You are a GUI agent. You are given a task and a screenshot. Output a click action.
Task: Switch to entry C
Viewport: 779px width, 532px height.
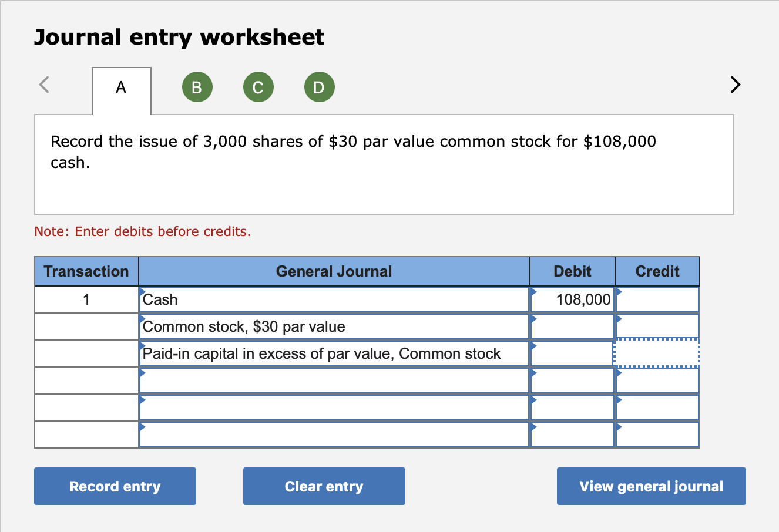(258, 87)
